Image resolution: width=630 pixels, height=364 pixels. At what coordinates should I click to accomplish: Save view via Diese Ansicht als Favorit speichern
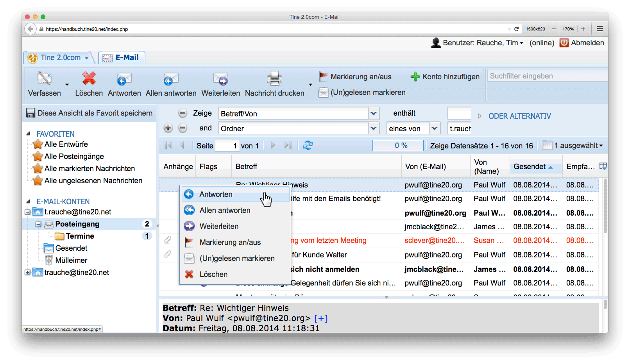pyautogui.click(x=89, y=113)
